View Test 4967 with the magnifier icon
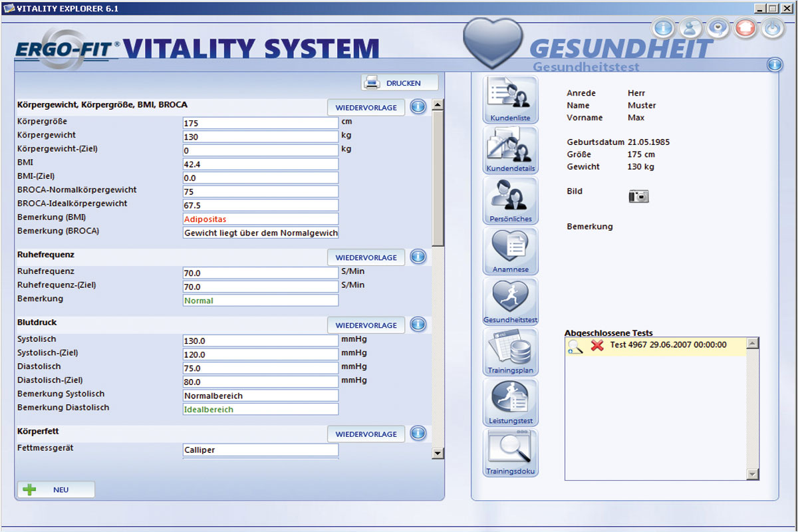 (x=575, y=346)
